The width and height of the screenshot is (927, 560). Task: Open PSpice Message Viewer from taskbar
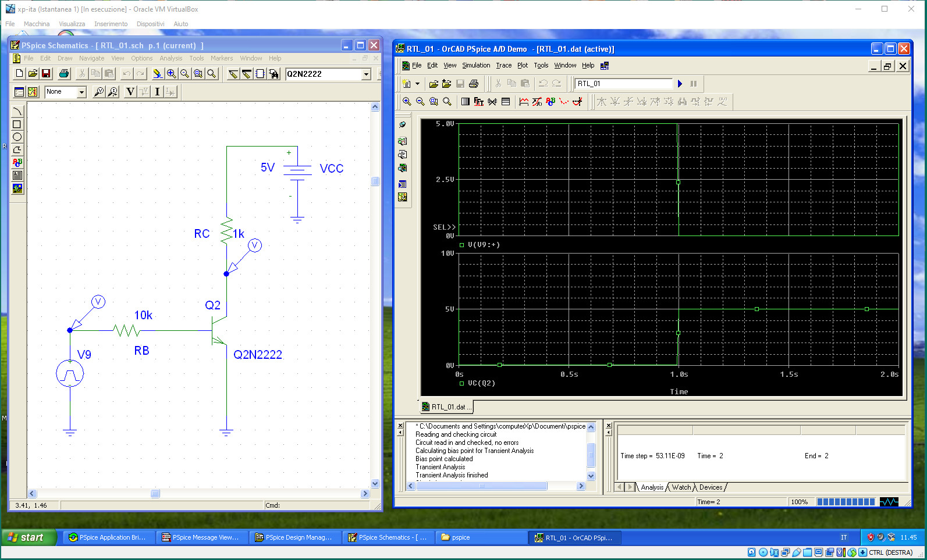coord(201,537)
